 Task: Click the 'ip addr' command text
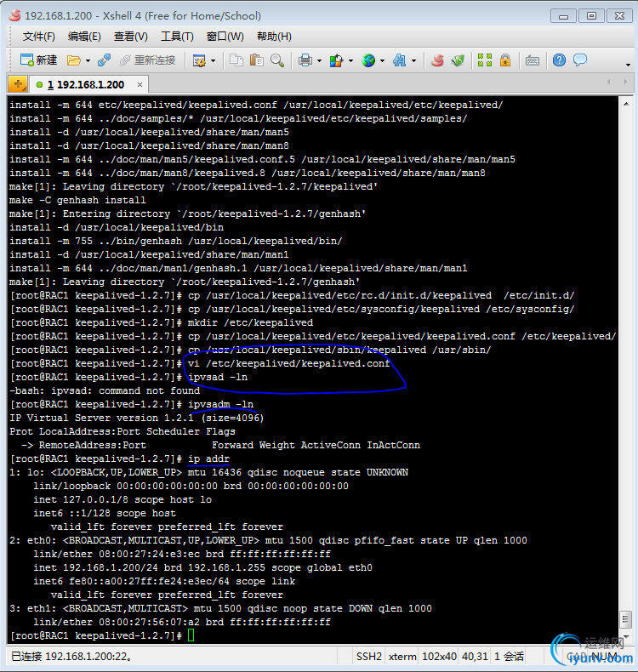click(208, 458)
